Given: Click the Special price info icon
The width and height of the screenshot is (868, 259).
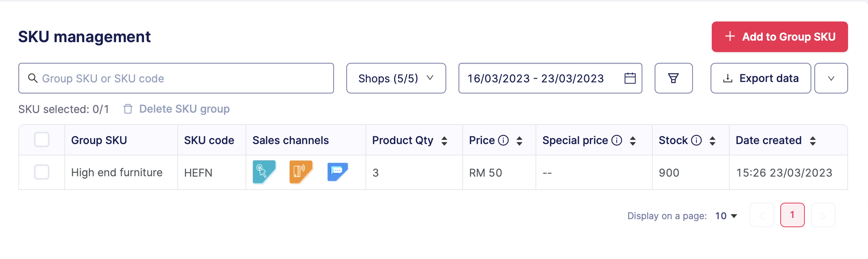Looking at the screenshot, I should 617,140.
